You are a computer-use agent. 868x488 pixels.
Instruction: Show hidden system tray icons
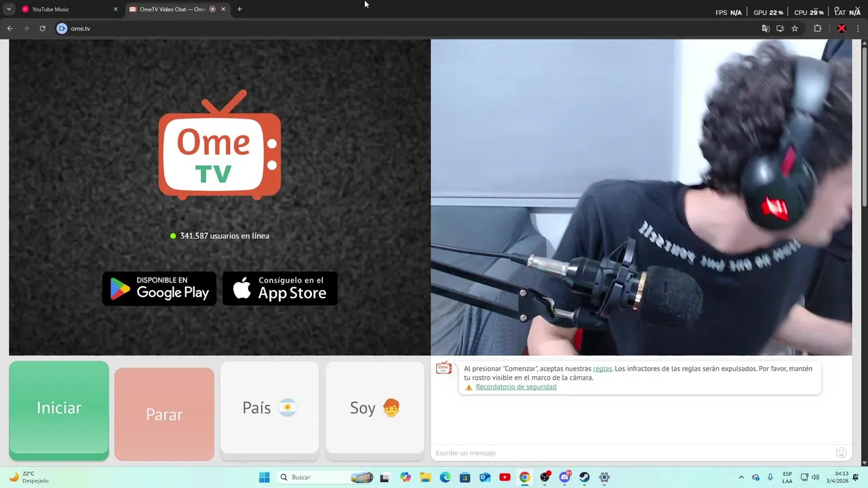pyautogui.click(x=741, y=477)
